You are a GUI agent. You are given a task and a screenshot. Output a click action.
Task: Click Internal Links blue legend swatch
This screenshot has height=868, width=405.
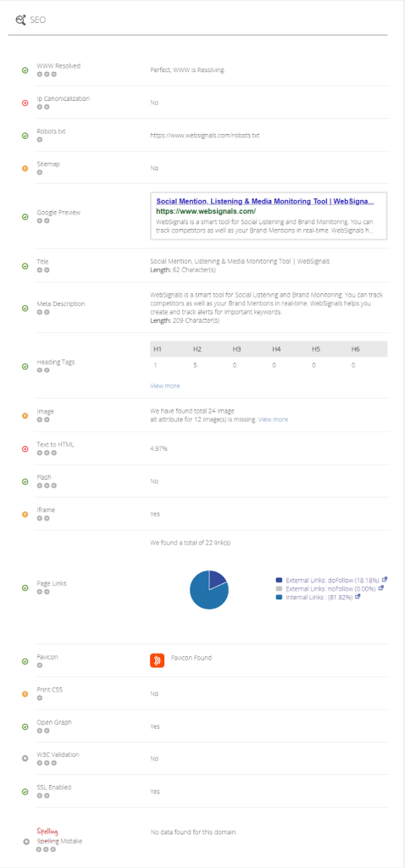click(x=279, y=598)
